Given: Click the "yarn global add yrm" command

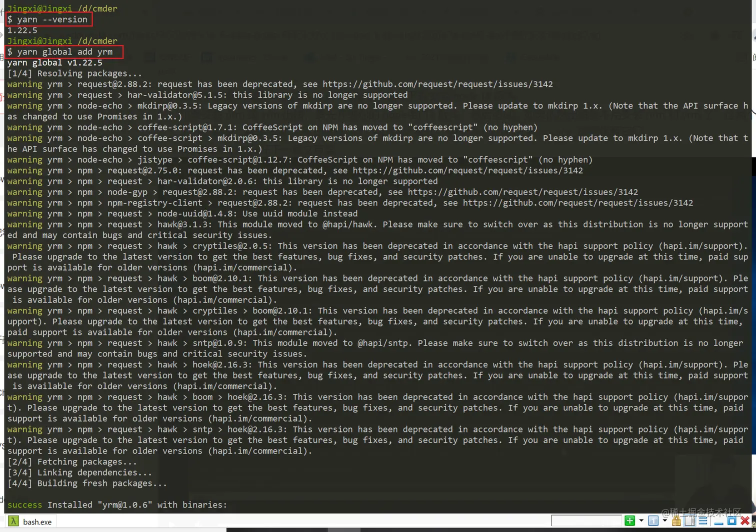Looking at the screenshot, I should (x=65, y=52).
